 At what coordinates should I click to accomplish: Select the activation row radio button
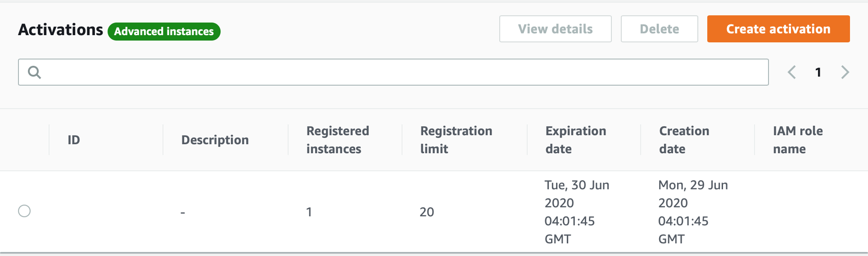tap(24, 211)
